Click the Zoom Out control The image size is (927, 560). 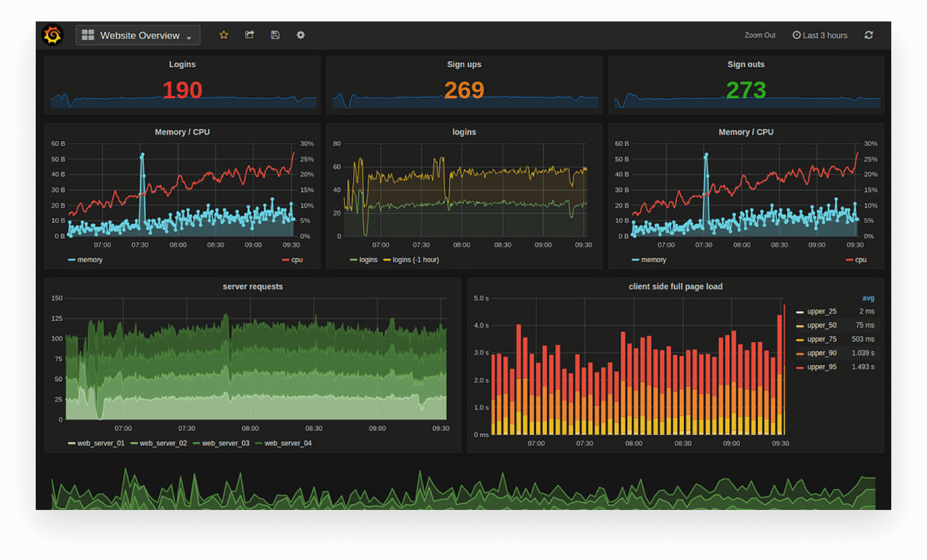tap(760, 35)
